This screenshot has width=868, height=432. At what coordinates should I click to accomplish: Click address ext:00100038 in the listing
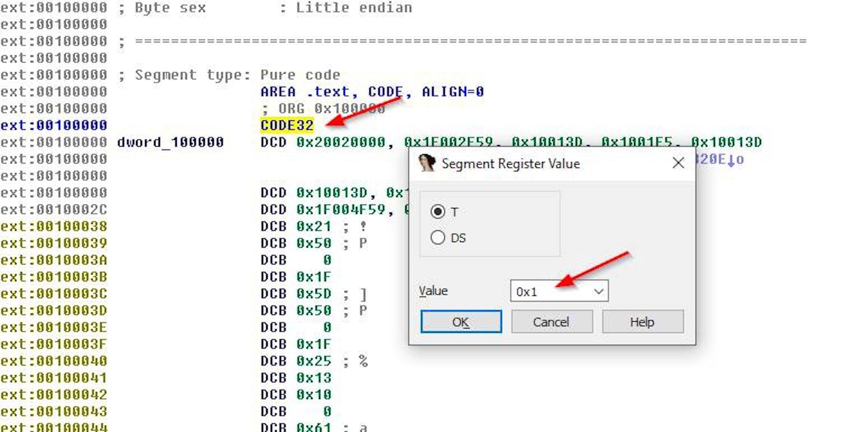[54, 227]
